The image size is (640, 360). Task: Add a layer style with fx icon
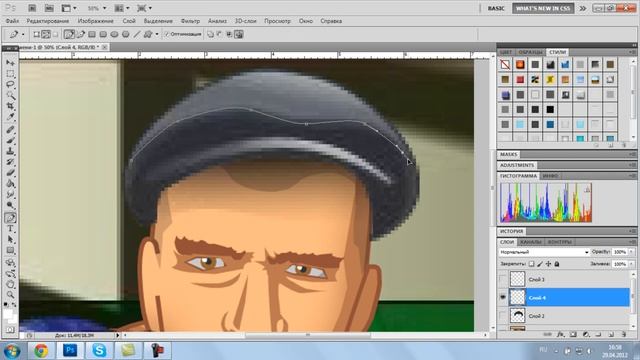[561, 335]
